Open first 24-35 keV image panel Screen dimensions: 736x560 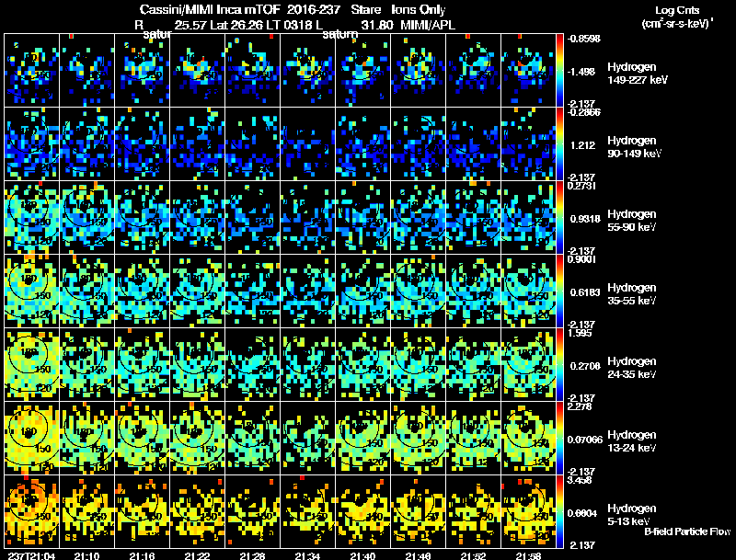32,364
